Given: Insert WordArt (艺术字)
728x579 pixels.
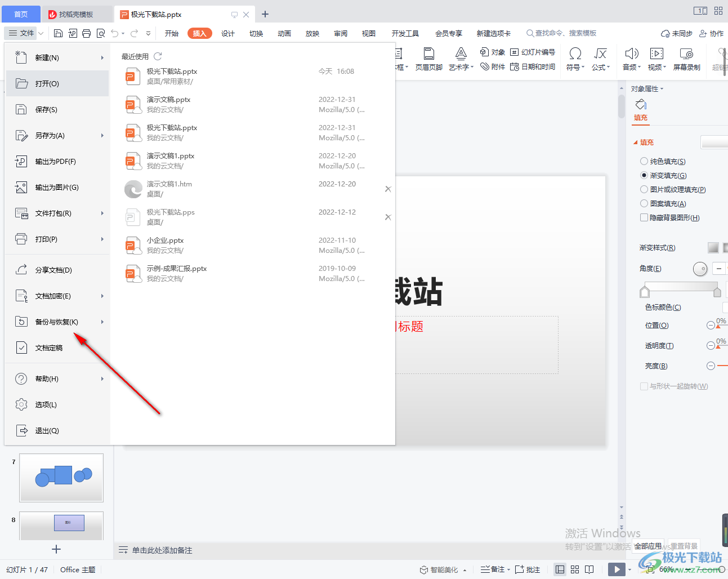Looking at the screenshot, I should point(461,59).
